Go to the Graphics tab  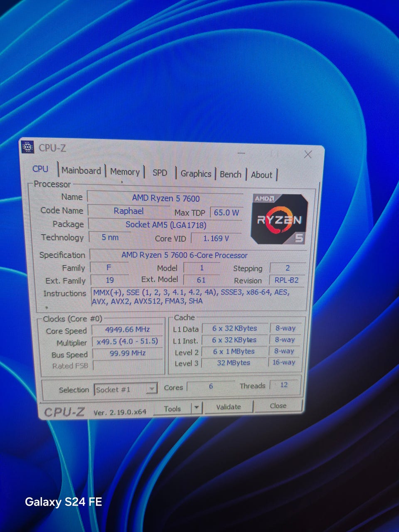click(x=196, y=174)
